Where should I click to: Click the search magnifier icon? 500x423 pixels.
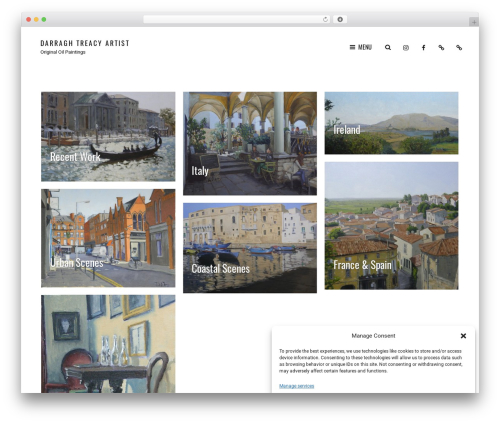[388, 48]
